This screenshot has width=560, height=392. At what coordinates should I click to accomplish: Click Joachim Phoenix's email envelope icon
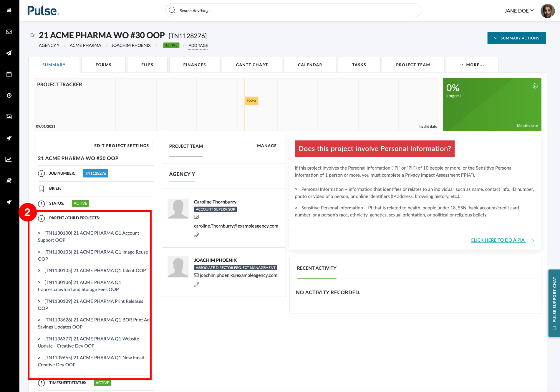(x=196, y=275)
